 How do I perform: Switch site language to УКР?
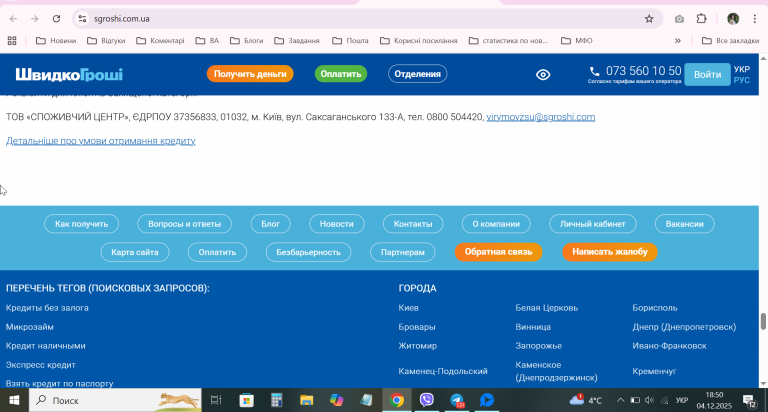(742, 70)
